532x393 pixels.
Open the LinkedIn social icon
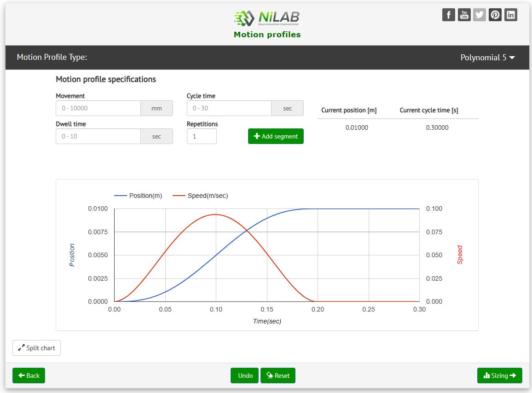click(x=511, y=15)
